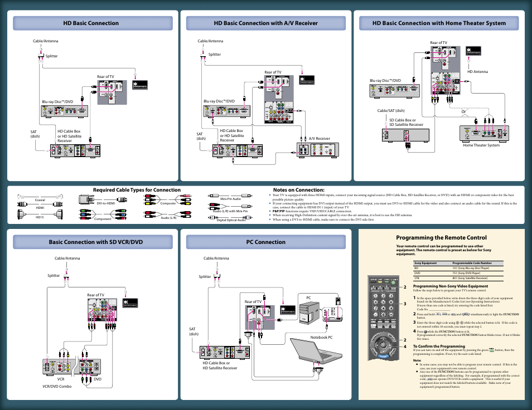Click the 'VCR/DVD Combo' label
Image resolution: width=532 pixels, height=410 pixels.
pos(57,386)
